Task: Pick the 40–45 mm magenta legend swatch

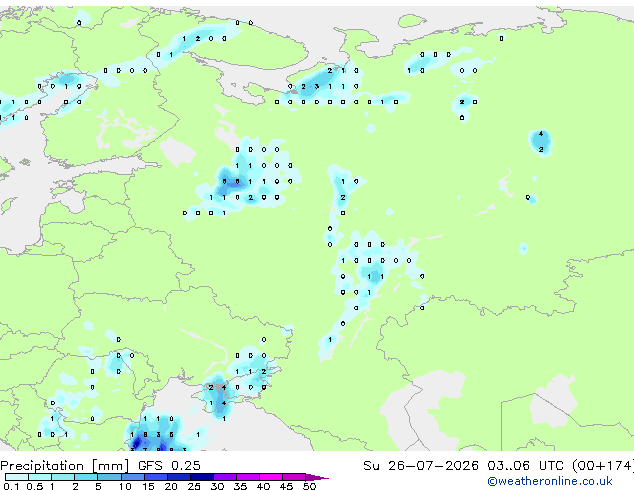Action: tap(271, 477)
